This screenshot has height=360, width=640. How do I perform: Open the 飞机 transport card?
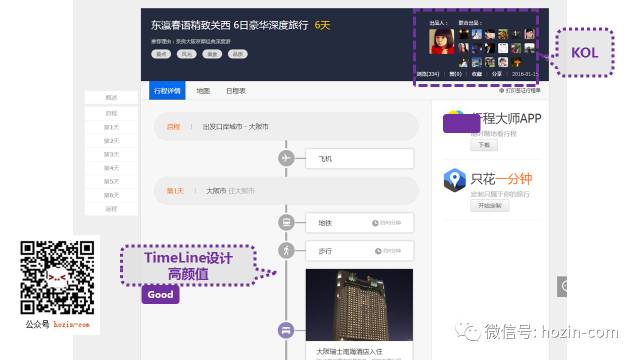click(360, 158)
